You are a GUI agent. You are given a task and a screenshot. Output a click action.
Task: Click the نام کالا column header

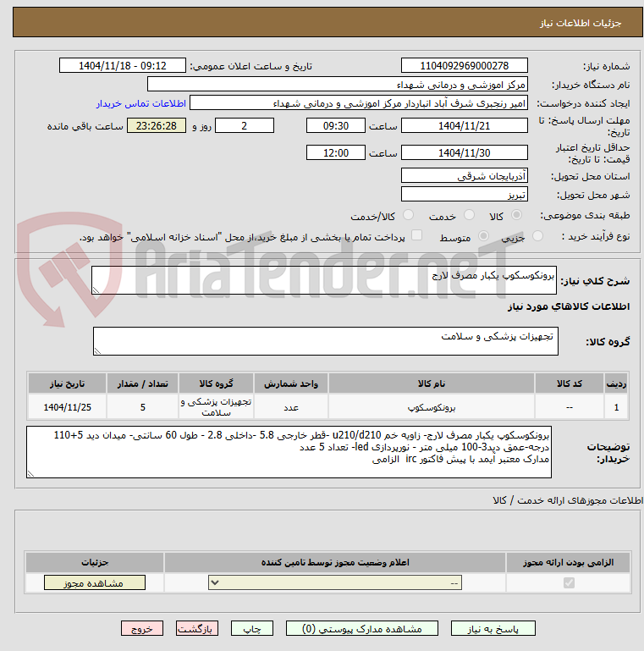pos(431,383)
